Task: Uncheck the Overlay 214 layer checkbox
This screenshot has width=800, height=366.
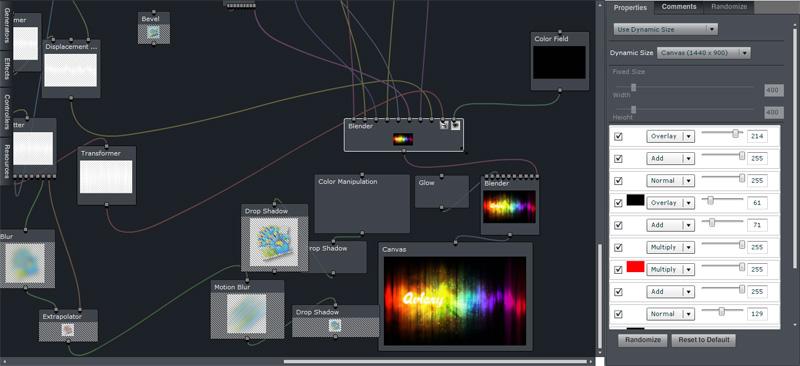Action: click(618, 136)
